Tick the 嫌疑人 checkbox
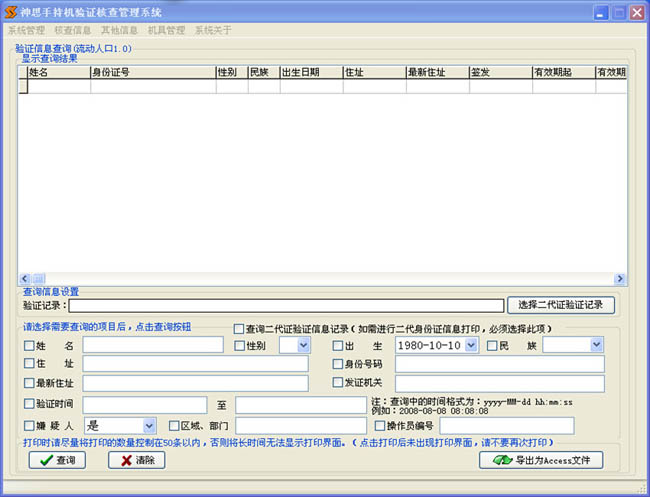Screen dimensions: 650x497 click(29, 426)
